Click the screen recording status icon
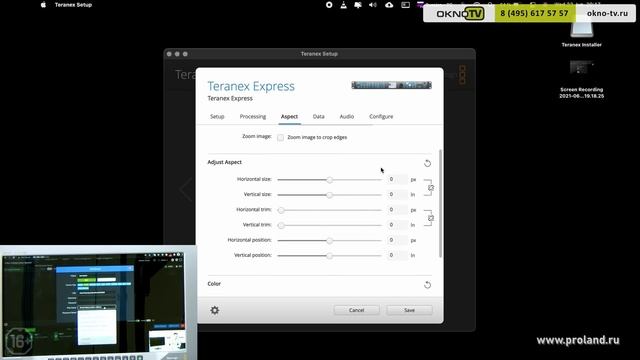Viewport: 640px width, 360px height. pos(329,5)
